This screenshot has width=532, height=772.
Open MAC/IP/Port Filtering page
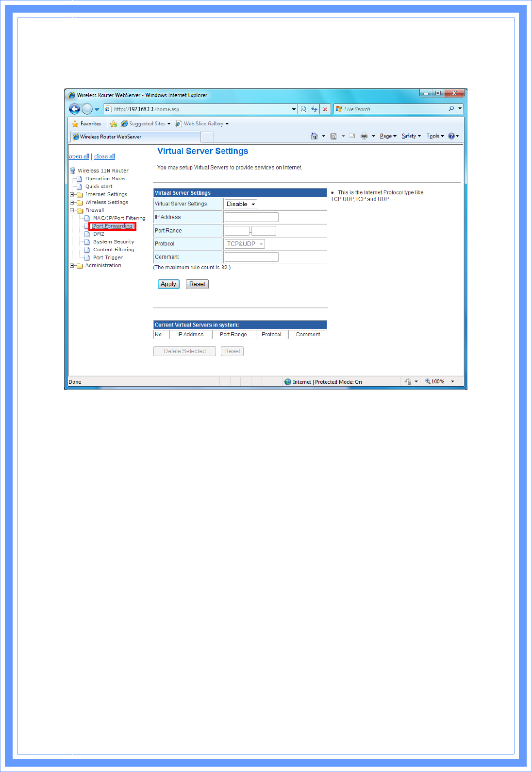(119, 218)
